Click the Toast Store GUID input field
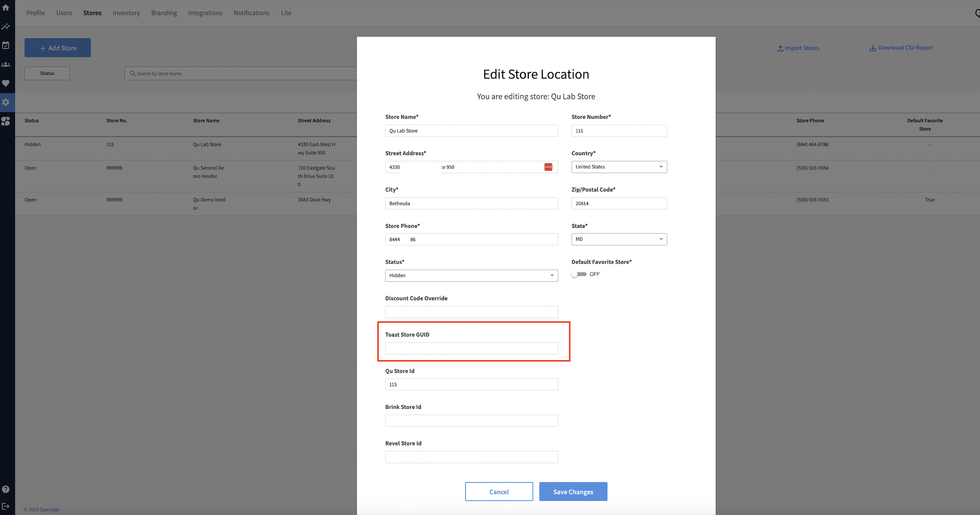Image resolution: width=980 pixels, height=515 pixels. tap(471, 348)
